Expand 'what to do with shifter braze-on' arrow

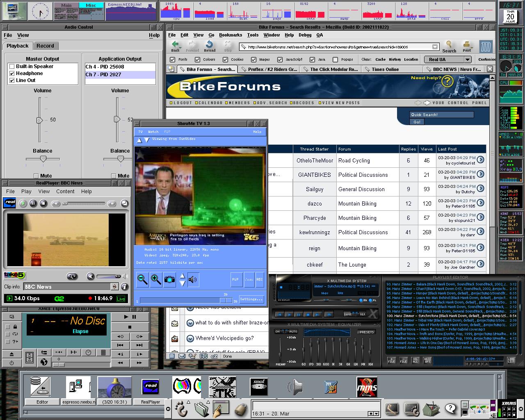pos(190,323)
